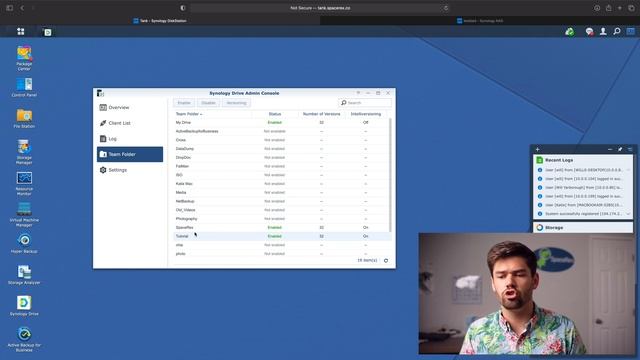The width and height of the screenshot is (640, 360).
Task: Open Hyper Backup desktop icon
Action: point(24,243)
